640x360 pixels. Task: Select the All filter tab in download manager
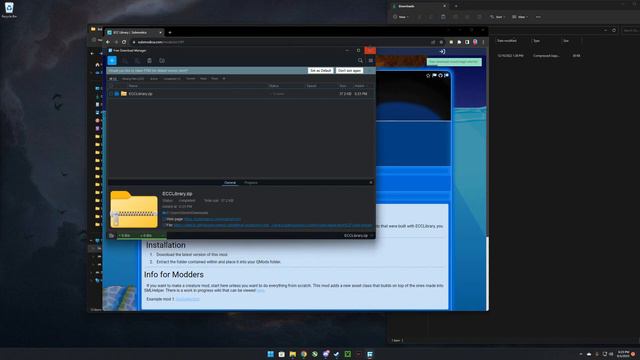(113, 79)
